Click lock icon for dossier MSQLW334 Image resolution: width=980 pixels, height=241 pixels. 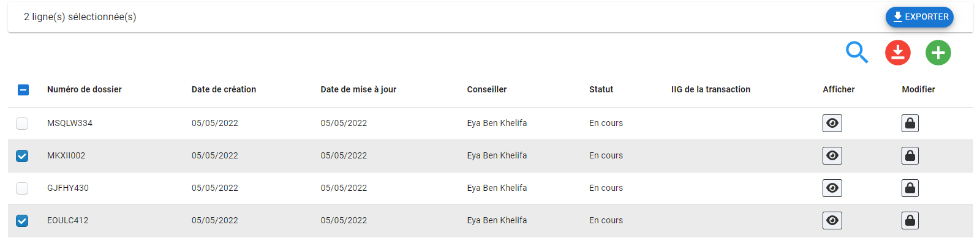pos(910,123)
